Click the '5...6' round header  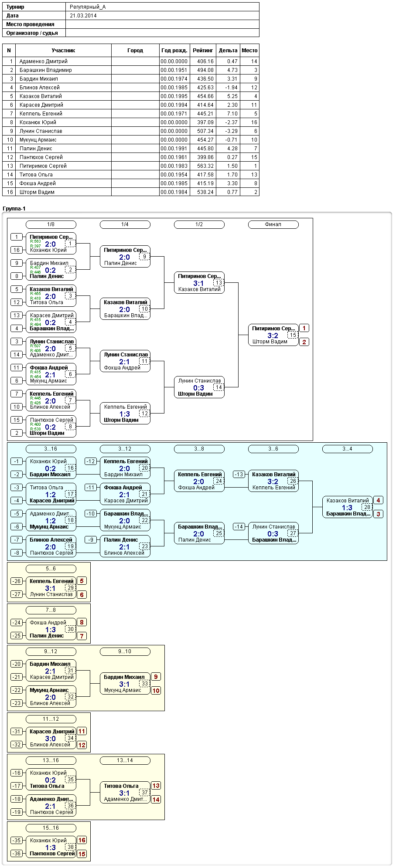[x=51, y=569]
